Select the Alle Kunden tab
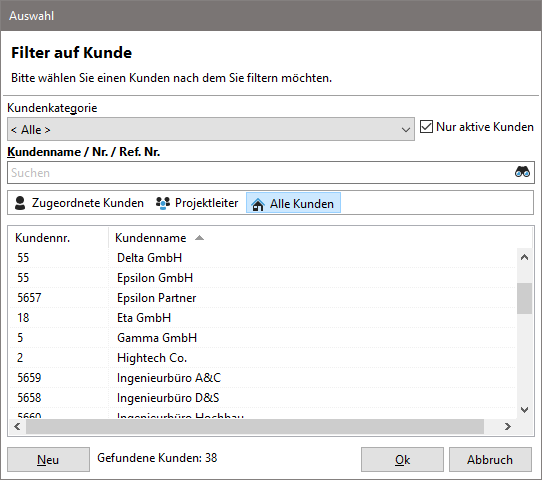This screenshot has height=480, width=542. (293, 203)
